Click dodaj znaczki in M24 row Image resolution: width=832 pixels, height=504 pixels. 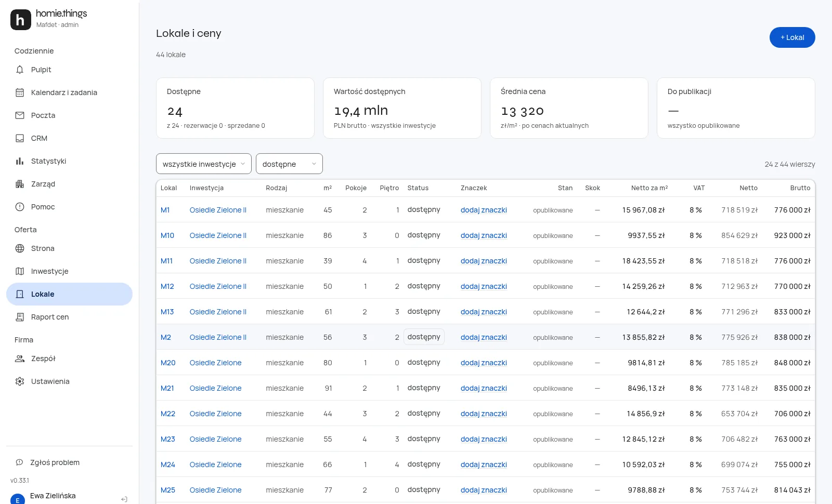pyautogui.click(x=484, y=465)
